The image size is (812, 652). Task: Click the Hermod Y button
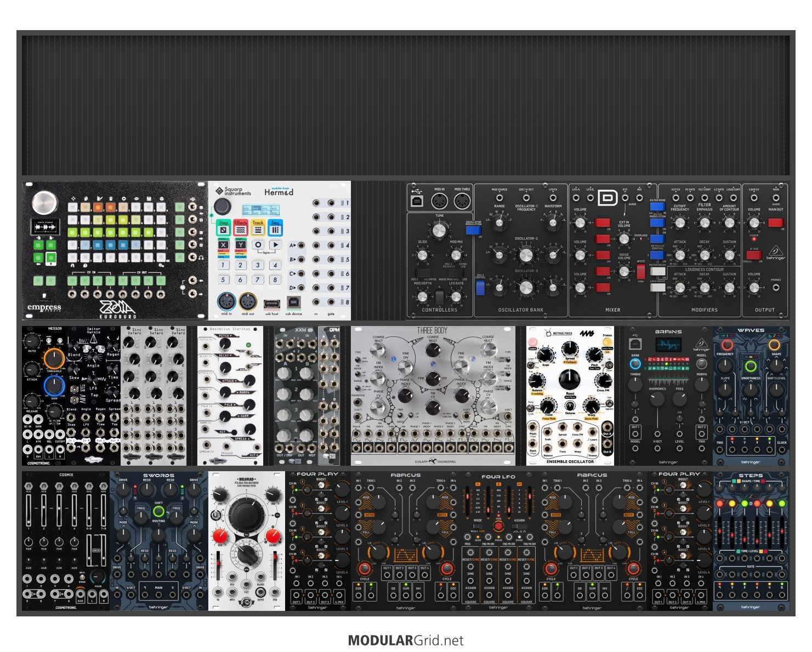pos(241,245)
